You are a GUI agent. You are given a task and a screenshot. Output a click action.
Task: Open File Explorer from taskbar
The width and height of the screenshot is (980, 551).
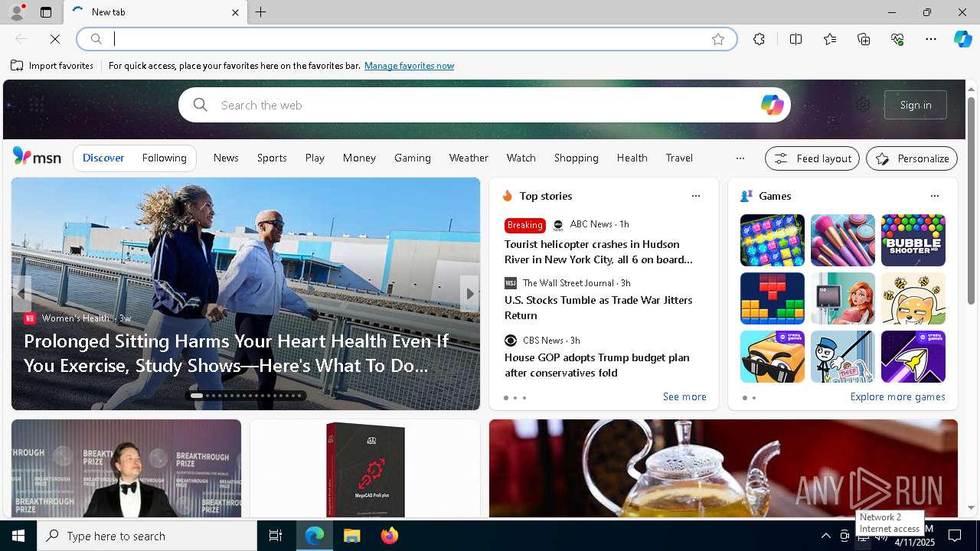coord(352,536)
